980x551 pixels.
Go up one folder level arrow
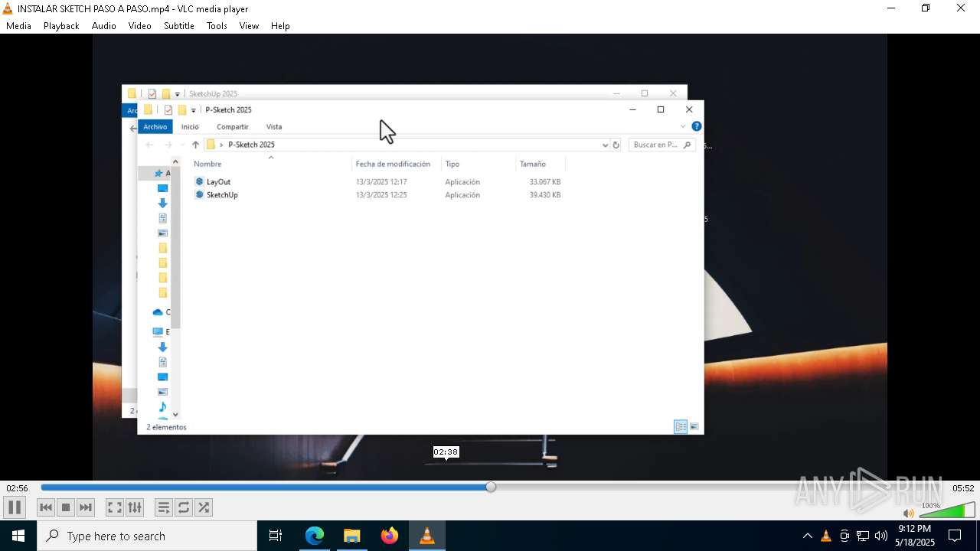click(x=196, y=145)
